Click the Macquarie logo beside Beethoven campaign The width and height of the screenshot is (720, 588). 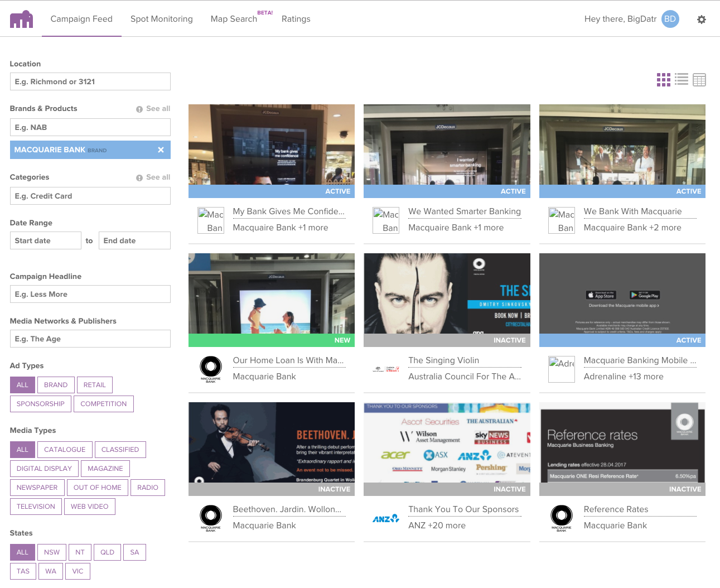211,518
